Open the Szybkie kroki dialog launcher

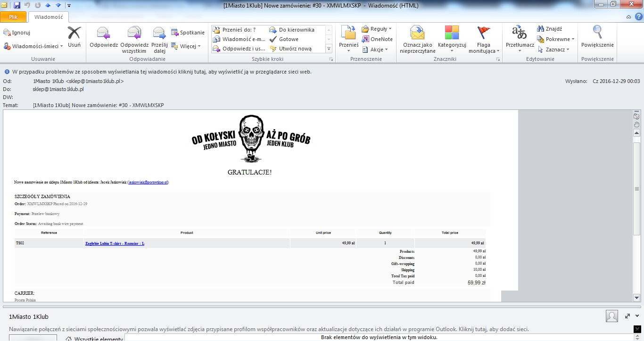tap(331, 59)
